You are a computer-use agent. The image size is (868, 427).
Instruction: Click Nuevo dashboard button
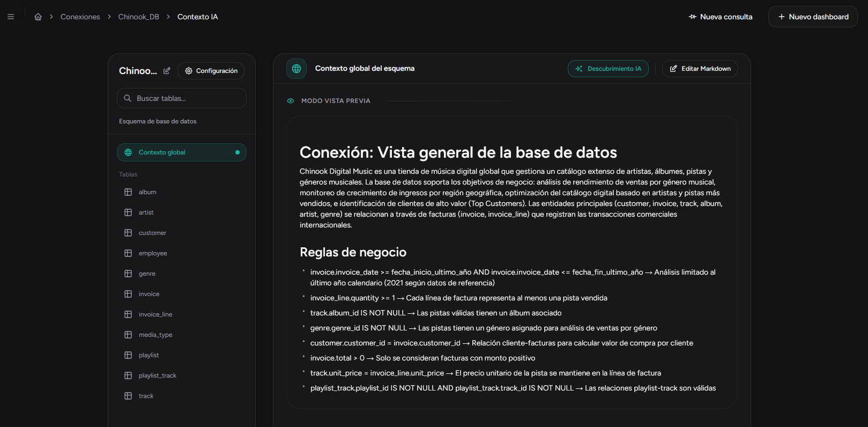pyautogui.click(x=813, y=17)
